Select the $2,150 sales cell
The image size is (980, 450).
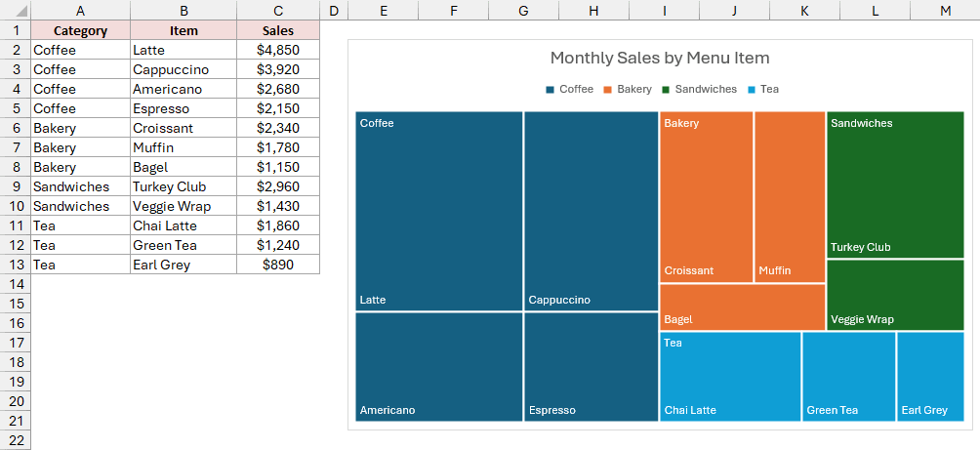[x=278, y=108]
